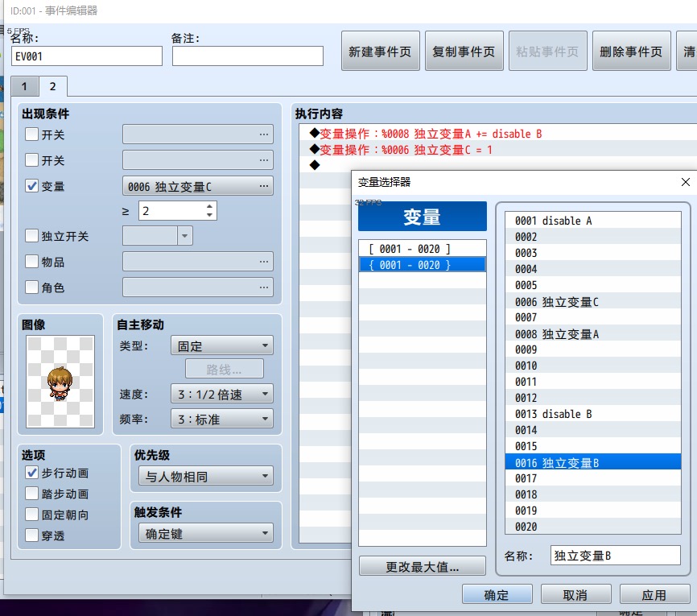The height and width of the screenshot is (616, 697).
Task: Open 优先级 dropdown 与人物相同
Action: click(206, 476)
